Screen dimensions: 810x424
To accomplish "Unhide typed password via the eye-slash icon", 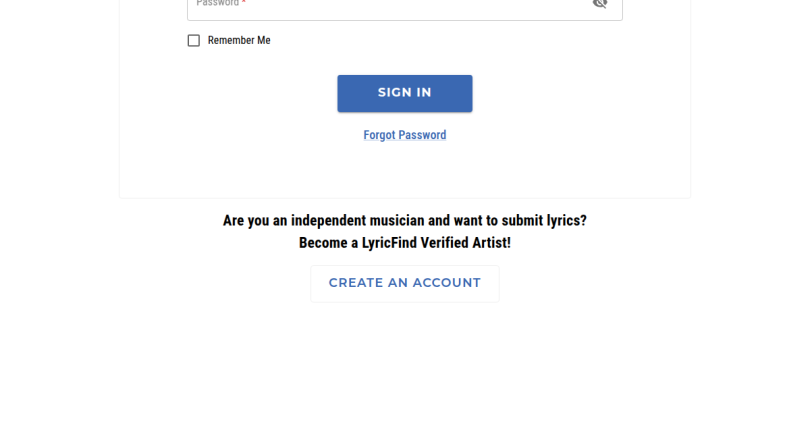I will click(600, 4).
